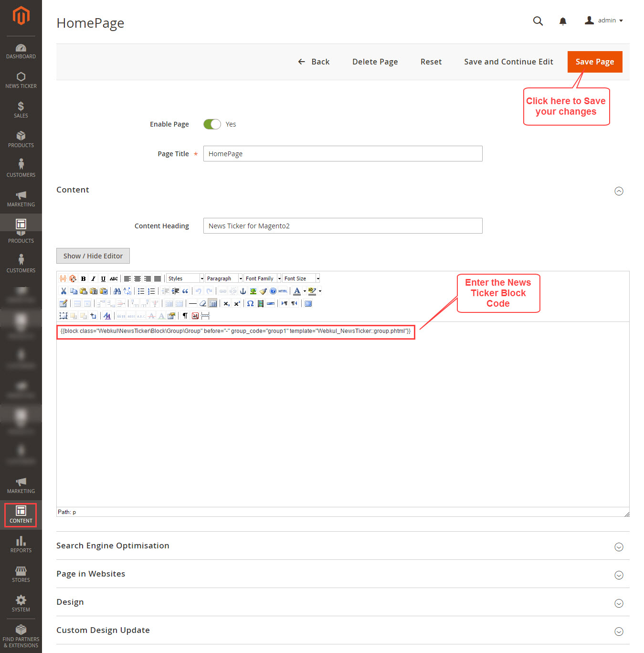Open the Sales sidebar menu

coord(21,110)
